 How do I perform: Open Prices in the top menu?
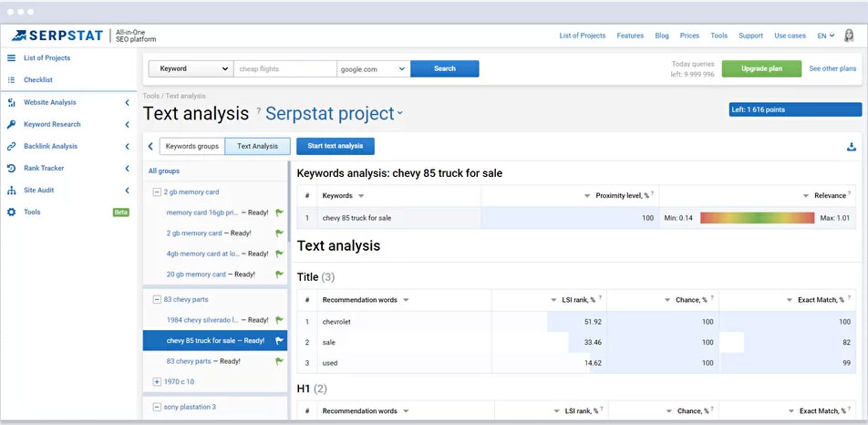[689, 36]
